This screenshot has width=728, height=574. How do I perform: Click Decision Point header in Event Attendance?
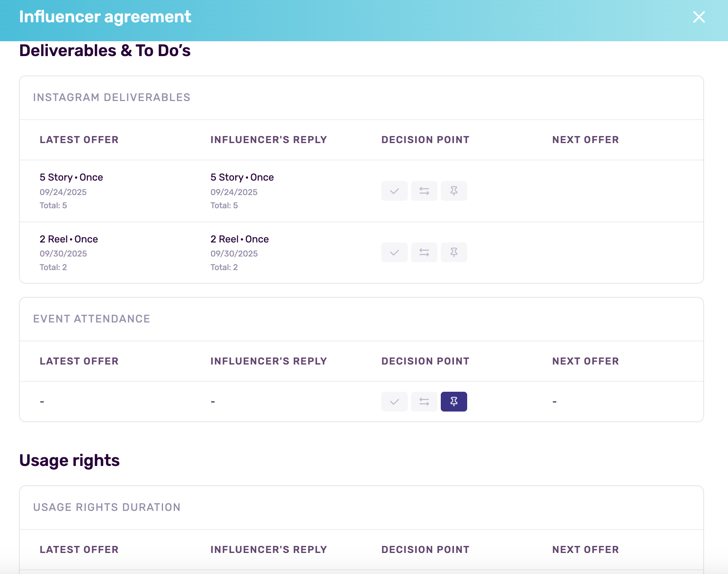click(425, 361)
